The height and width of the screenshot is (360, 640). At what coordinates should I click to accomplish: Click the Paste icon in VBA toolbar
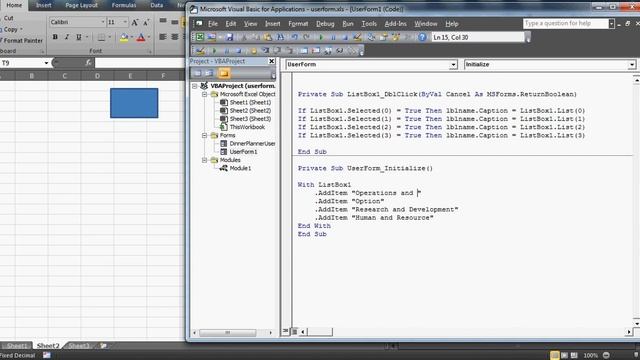267,37
